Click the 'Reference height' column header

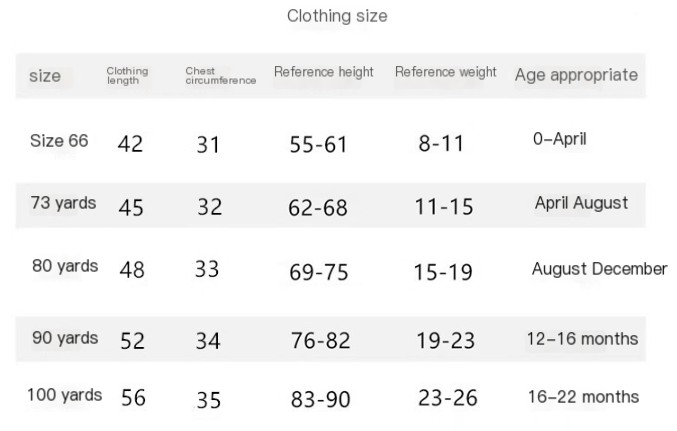click(x=323, y=72)
